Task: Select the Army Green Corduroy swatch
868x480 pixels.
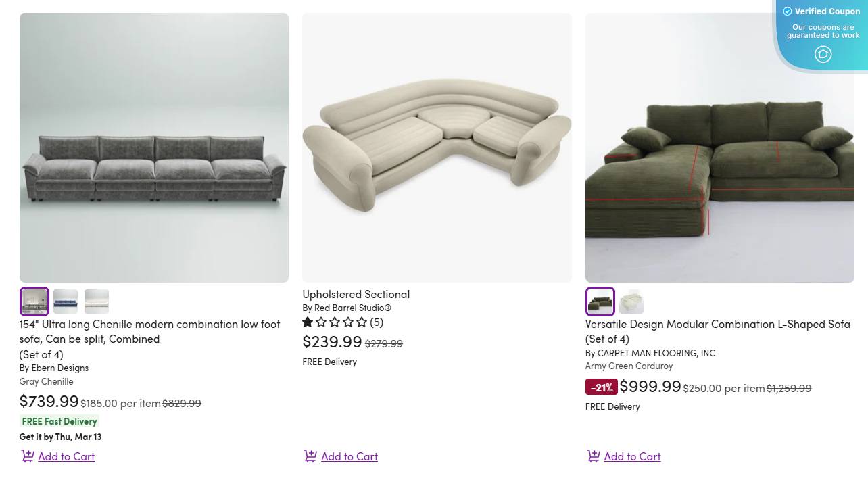Action: 600,301
